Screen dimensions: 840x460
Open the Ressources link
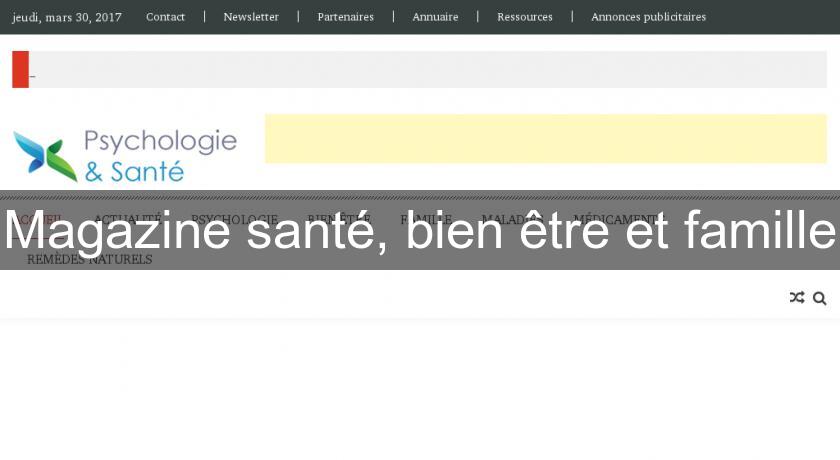pos(524,17)
